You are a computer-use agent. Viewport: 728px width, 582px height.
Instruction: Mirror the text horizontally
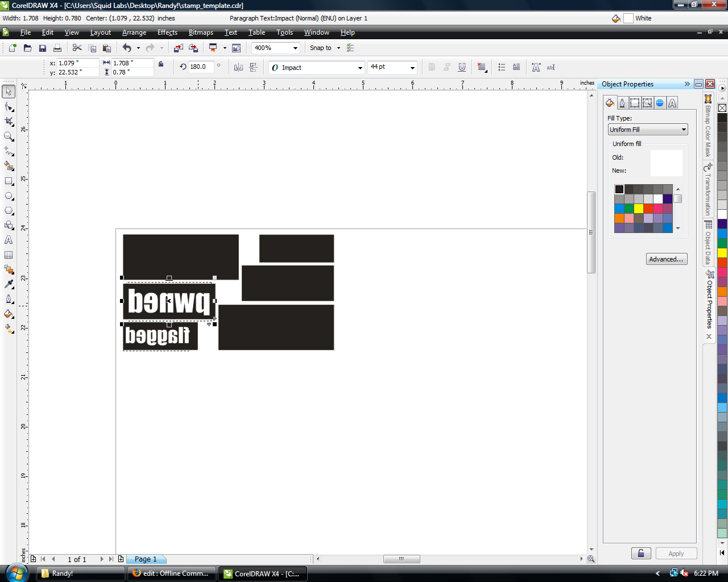pyautogui.click(x=238, y=67)
